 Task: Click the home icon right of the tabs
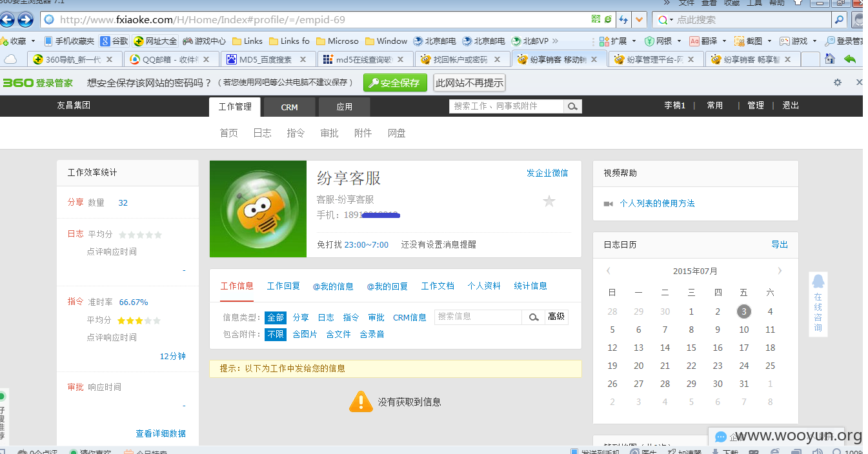[x=830, y=59]
